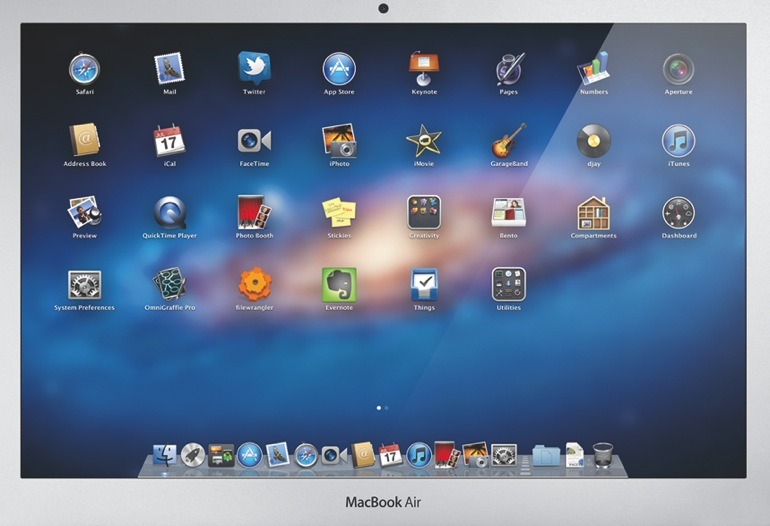Launch iTunes from the Launchpad grid
Image resolution: width=770 pixels, height=526 pixels.
click(678, 141)
